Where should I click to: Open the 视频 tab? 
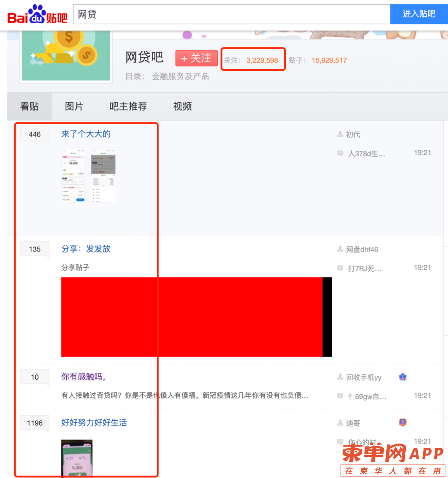pyautogui.click(x=183, y=106)
